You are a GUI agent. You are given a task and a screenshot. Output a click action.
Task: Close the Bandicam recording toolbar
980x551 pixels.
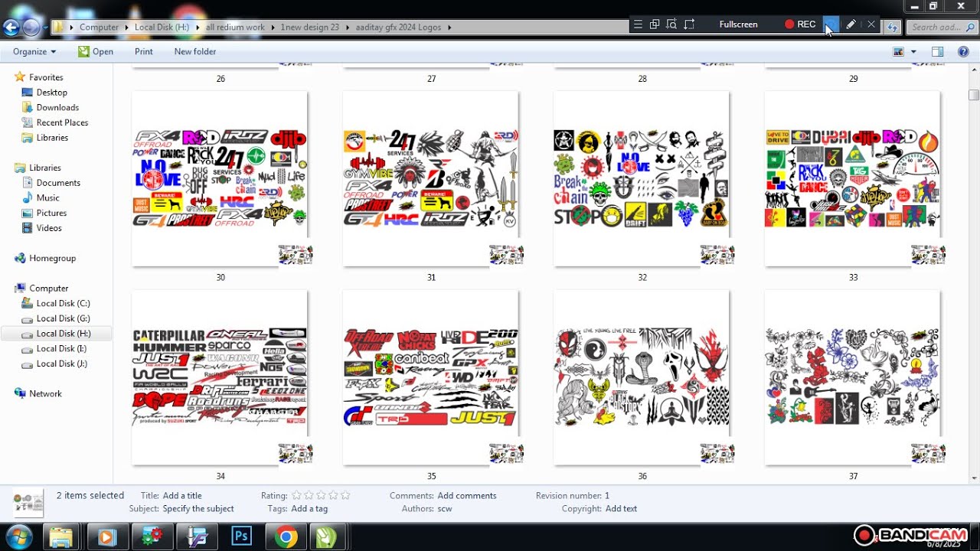[x=871, y=24]
